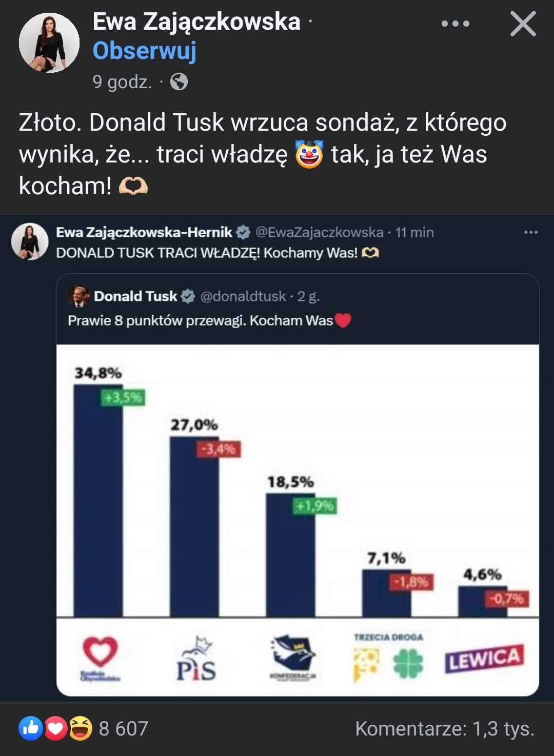Click the clown face emoji in post text
The image size is (554, 756).
(309, 154)
